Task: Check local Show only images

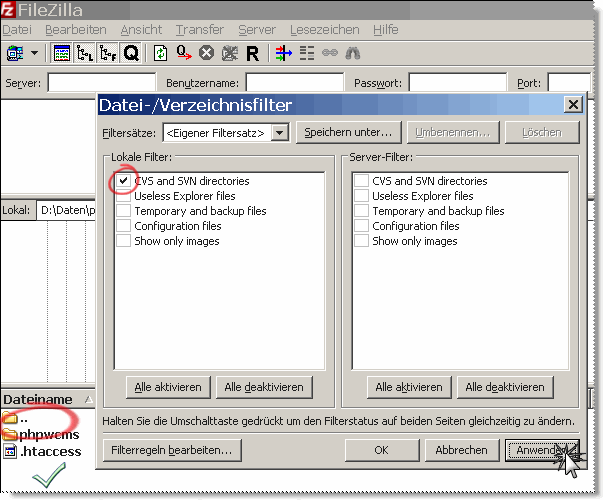Action: [x=123, y=241]
